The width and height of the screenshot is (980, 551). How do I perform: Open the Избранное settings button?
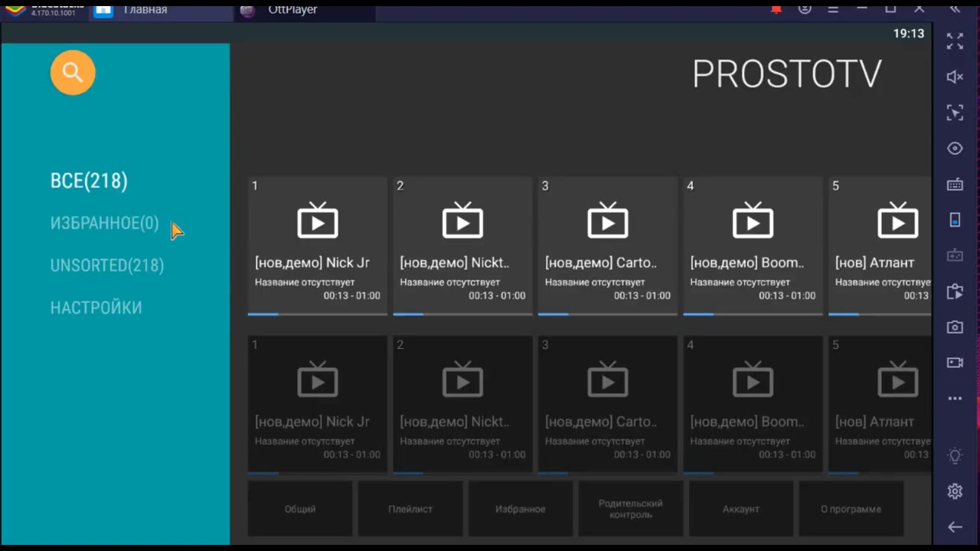click(x=521, y=509)
